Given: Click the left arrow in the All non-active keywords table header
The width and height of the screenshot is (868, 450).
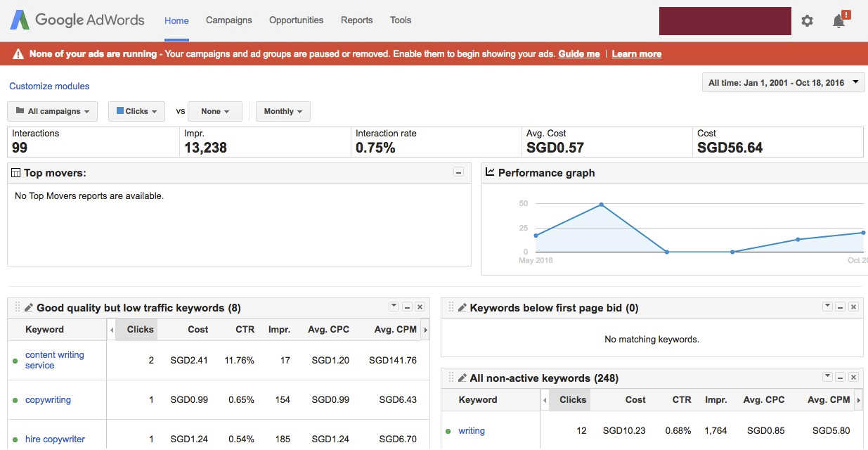Looking at the screenshot, I should pyautogui.click(x=545, y=400).
